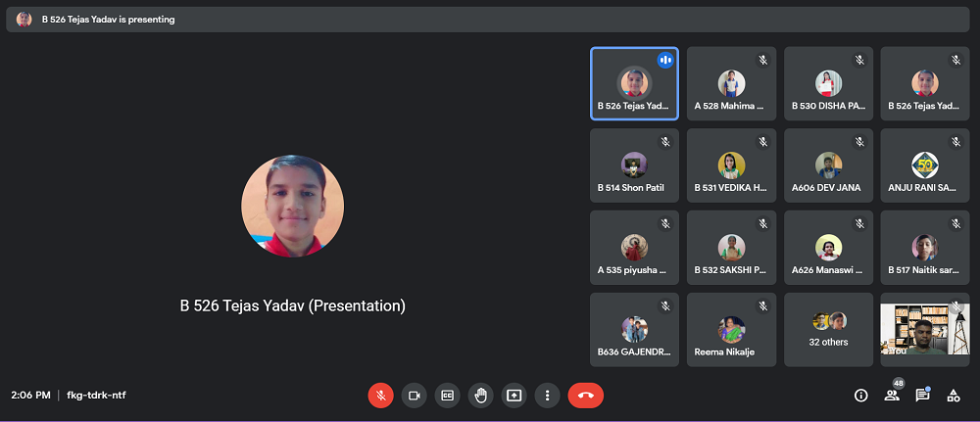Screen dimensions: 980x422
Task: Show the people list with 48 badge
Action: (892, 396)
